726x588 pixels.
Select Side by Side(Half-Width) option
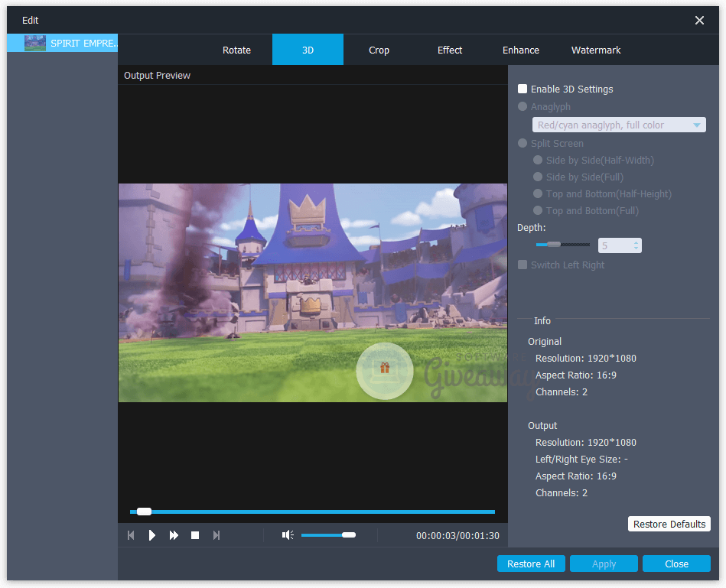click(x=538, y=160)
